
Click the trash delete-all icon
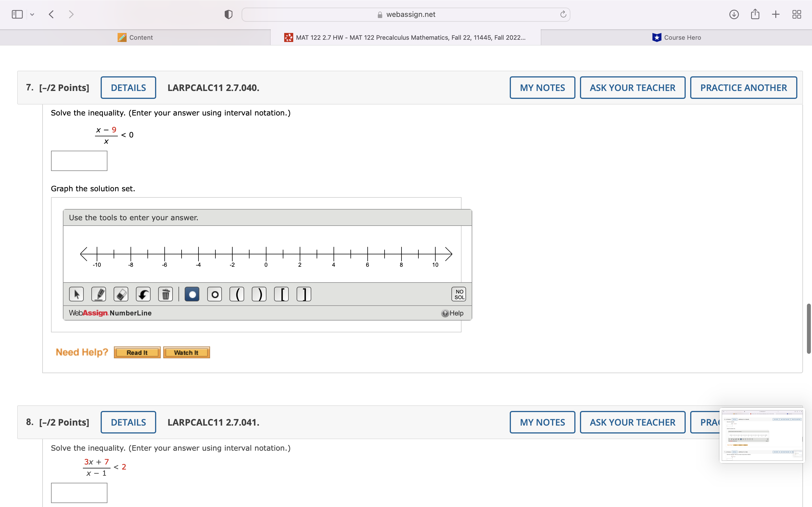click(x=166, y=294)
